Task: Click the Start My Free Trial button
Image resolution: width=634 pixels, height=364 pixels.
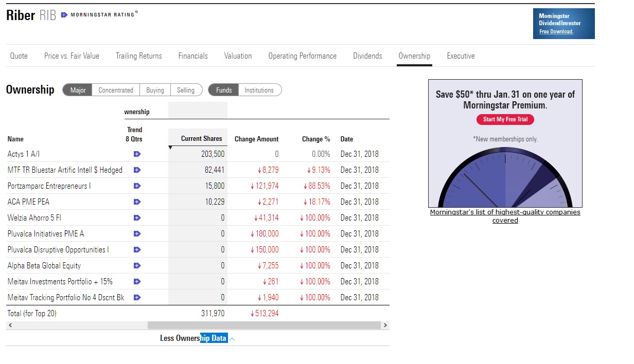Action: [x=505, y=119]
